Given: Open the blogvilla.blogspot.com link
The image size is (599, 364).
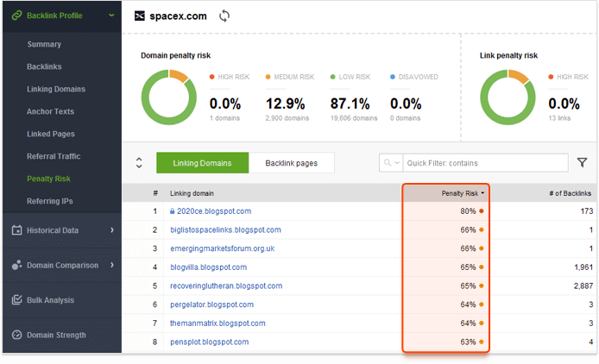Looking at the screenshot, I should pos(208,267).
